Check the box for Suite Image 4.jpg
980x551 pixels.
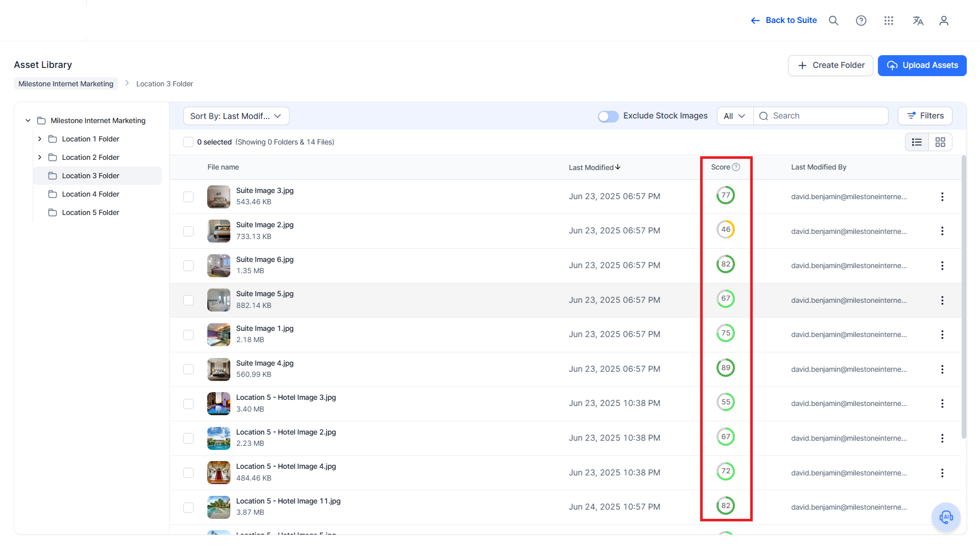[x=188, y=369]
